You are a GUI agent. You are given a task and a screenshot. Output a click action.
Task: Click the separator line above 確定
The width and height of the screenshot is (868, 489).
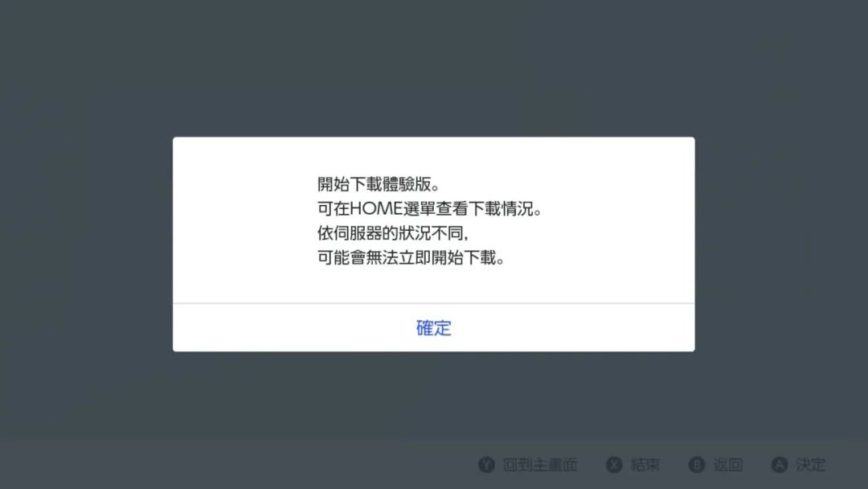tap(433, 303)
